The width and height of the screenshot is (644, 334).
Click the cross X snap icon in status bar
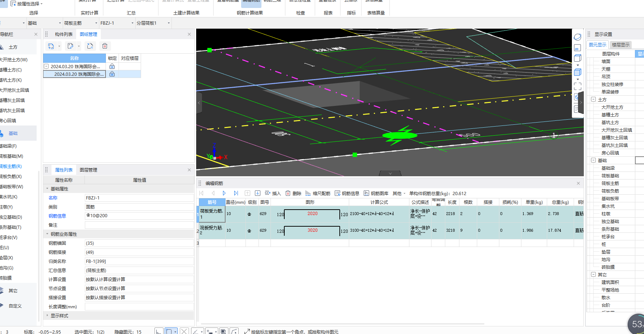[x=184, y=331]
